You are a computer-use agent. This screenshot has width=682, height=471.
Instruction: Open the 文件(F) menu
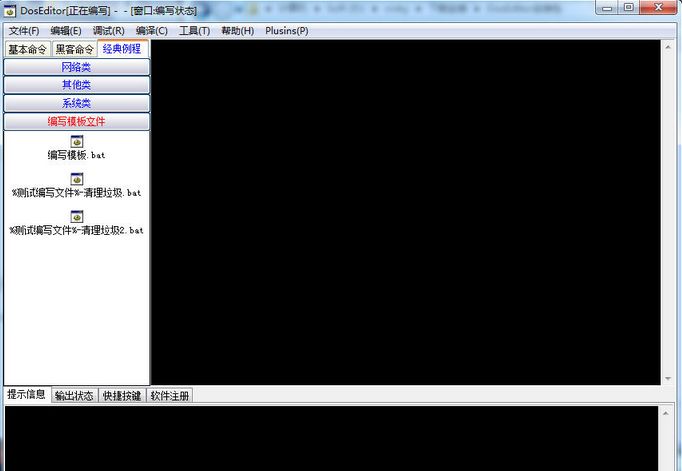pos(24,31)
